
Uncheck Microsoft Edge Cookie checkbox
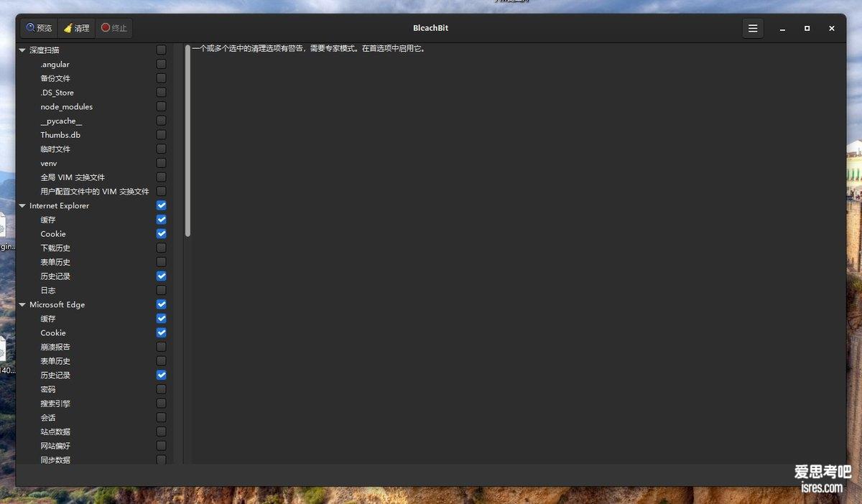point(161,332)
